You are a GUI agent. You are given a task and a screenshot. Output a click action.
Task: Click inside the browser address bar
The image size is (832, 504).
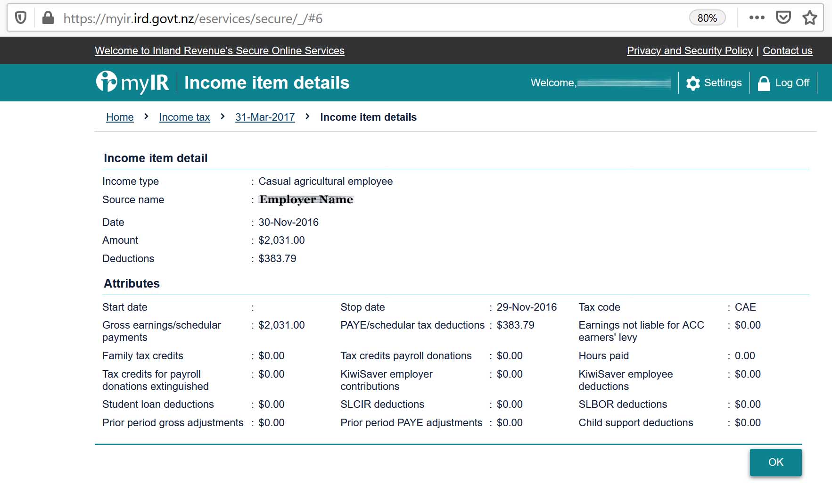pyautogui.click(x=330, y=18)
